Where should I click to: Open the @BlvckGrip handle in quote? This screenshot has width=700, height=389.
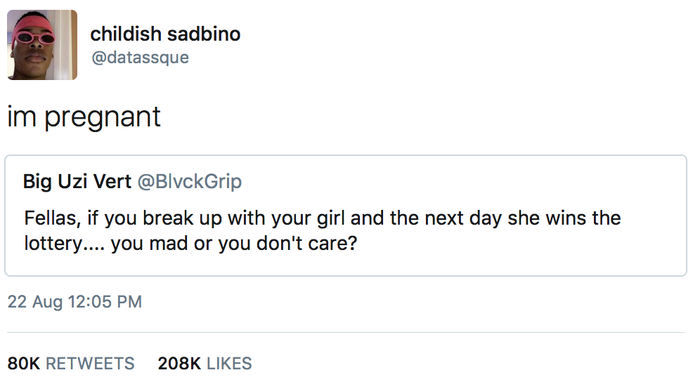(190, 181)
